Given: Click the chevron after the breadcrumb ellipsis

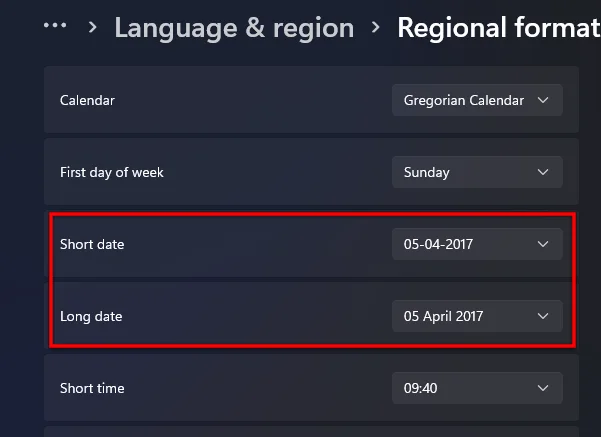Looking at the screenshot, I should click(x=92, y=27).
